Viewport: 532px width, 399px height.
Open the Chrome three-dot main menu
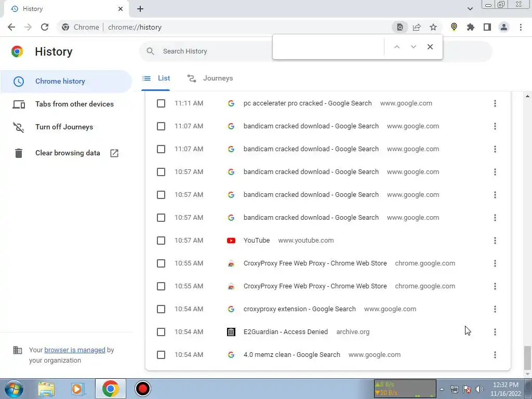pyautogui.click(x=521, y=27)
